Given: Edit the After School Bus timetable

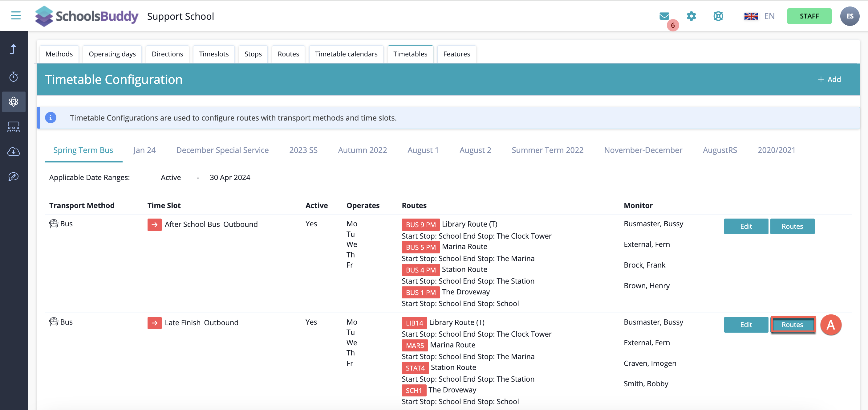Looking at the screenshot, I should (x=746, y=226).
